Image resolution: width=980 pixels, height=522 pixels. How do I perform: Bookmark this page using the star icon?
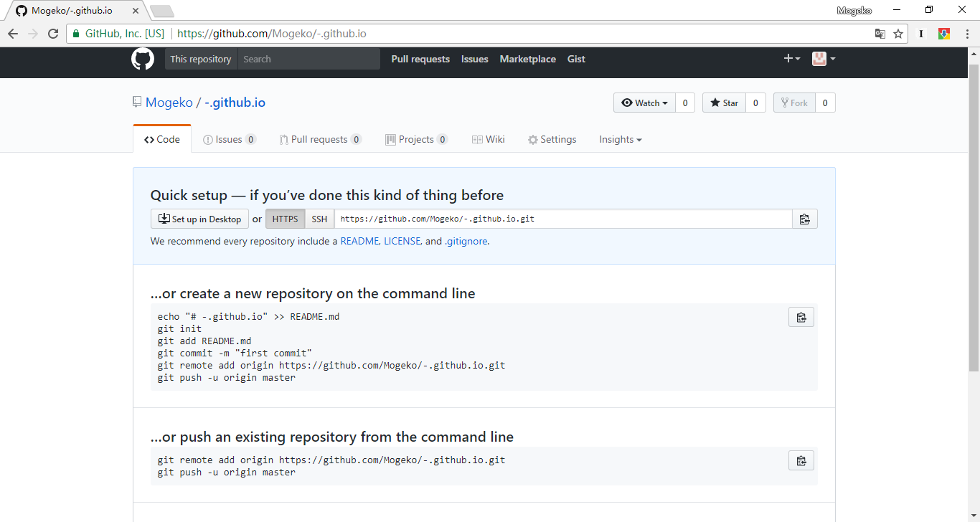click(898, 34)
